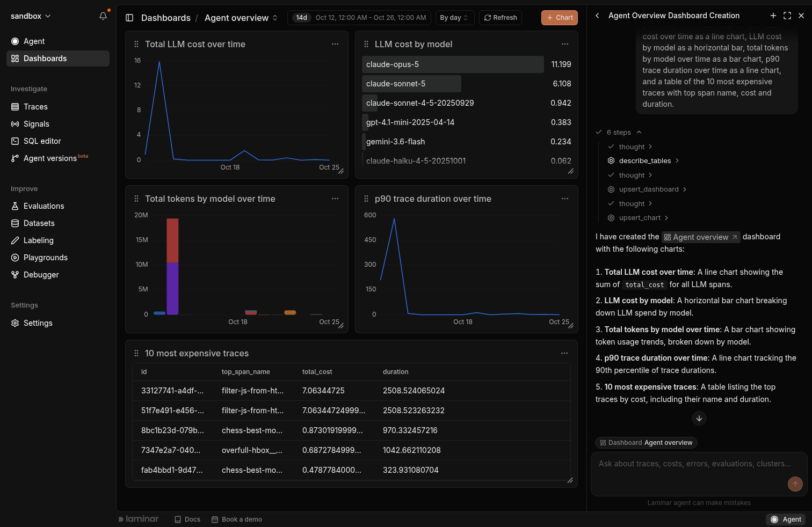This screenshot has width=812, height=527.
Task: Open options menu for Total LLM cost chart
Action: 335,44
